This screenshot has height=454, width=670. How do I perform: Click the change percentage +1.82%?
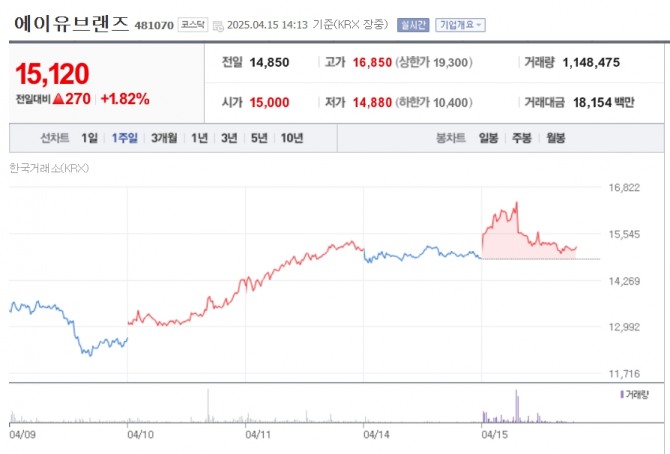(x=125, y=99)
